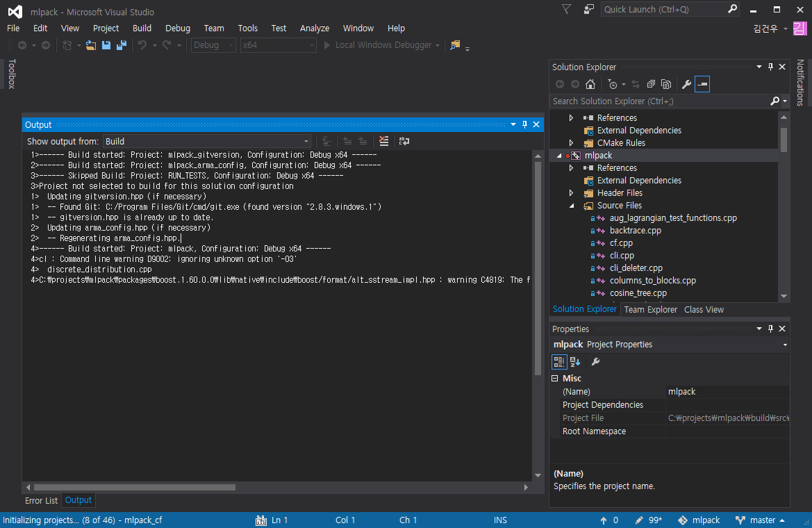Open the Build menu
The height and width of the screenshot is (528, 812).
click(142, 28)
